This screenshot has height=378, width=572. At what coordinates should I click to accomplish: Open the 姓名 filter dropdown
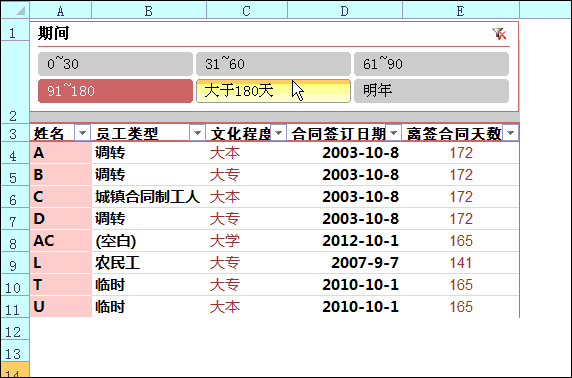click(82, 133)
